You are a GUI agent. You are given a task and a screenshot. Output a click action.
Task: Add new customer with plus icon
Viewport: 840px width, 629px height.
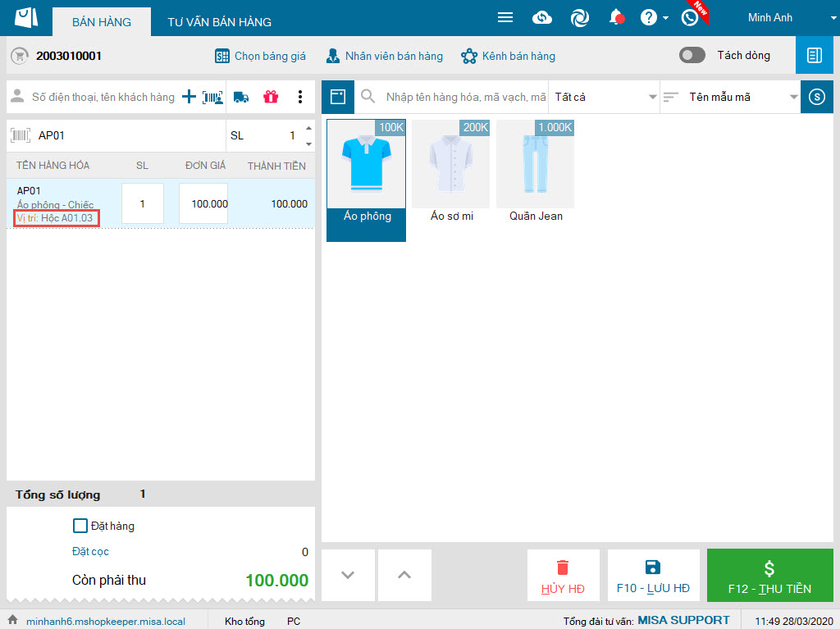click(189, 97)
